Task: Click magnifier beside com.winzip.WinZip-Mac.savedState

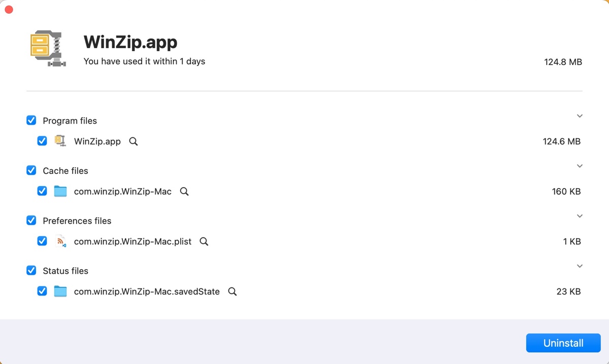Action: click(232, 292)
